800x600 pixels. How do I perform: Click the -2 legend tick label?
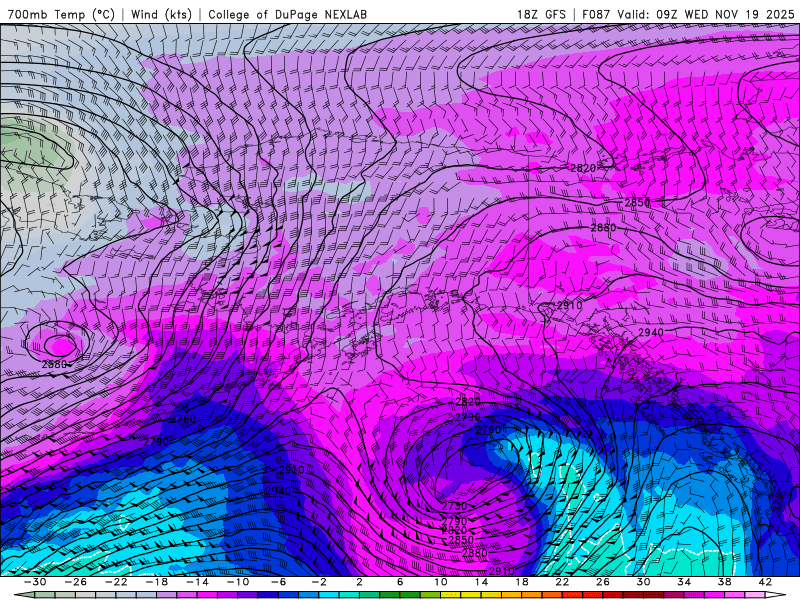pos(319,582)
